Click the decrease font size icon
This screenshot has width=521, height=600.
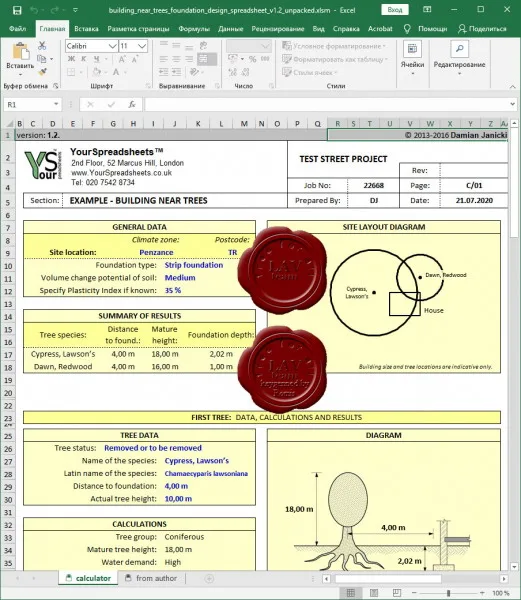[135, 59]
